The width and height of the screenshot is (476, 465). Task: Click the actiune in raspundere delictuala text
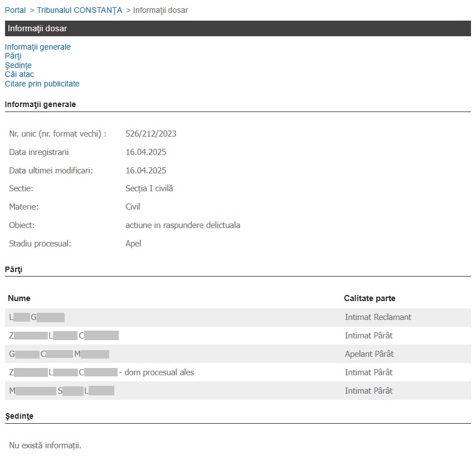coord(183,225)
